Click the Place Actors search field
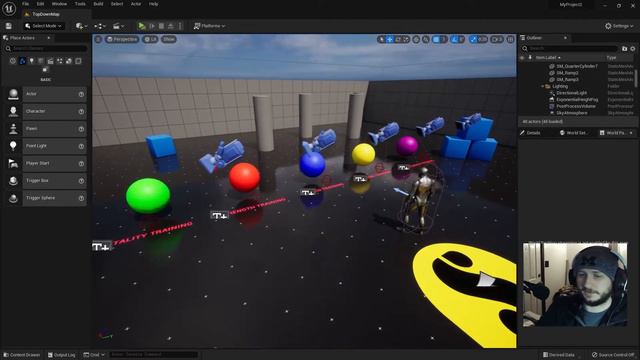This screenshot has width=640, height=360. point(46,49)
